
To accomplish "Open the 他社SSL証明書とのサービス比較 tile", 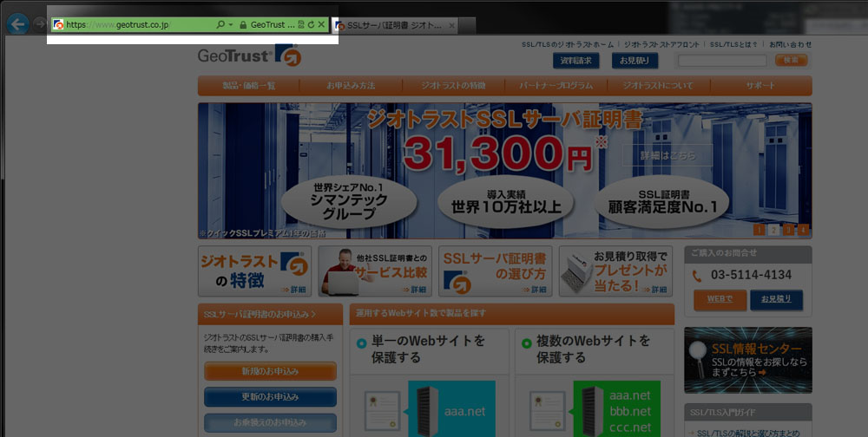I will tap(375, 271).
